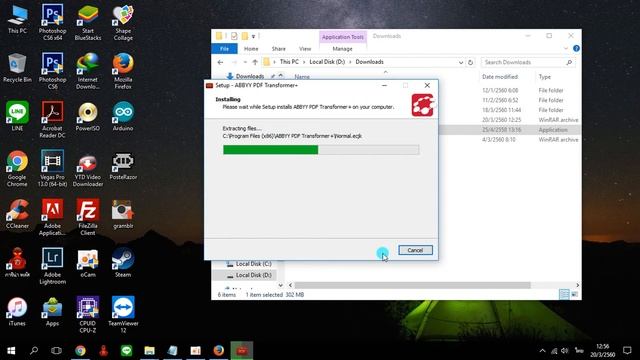Open CCleaner desktop shortcut
The height and width of the screenshot is (360, 640).
click(17, 214)
